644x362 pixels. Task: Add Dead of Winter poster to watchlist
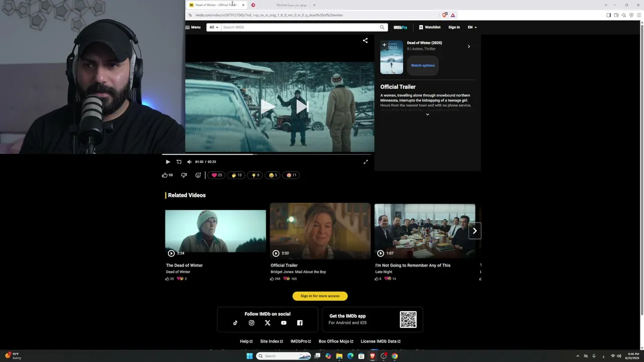(384, 45)
